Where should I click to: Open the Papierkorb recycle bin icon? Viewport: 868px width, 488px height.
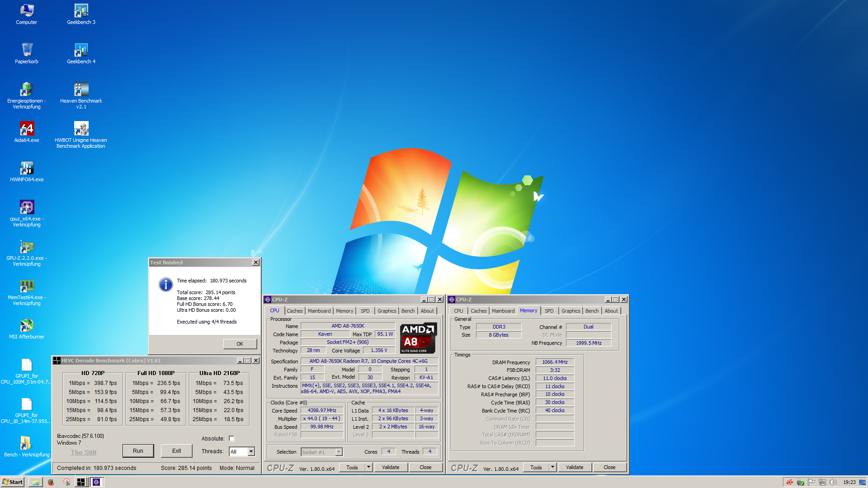27,53
